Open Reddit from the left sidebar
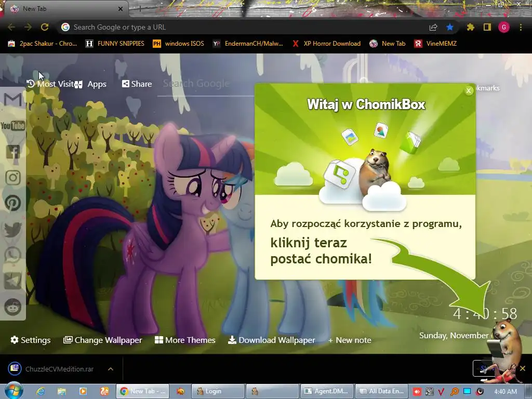 click(13, 307)
